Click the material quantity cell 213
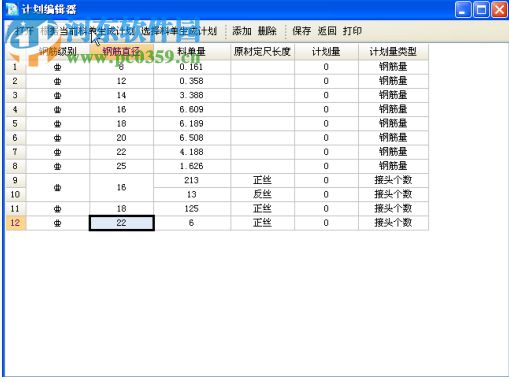The image size is (509, 382). (x=192, y=180)
